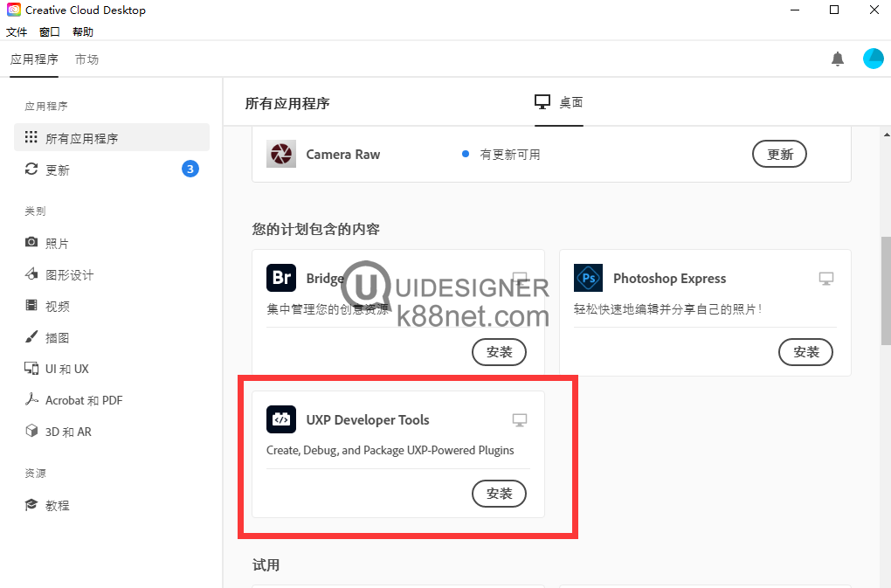The height and width of the screenshot is (588, 891).
Task: Click the 试用 section heading
Action: tap(266, 564)
